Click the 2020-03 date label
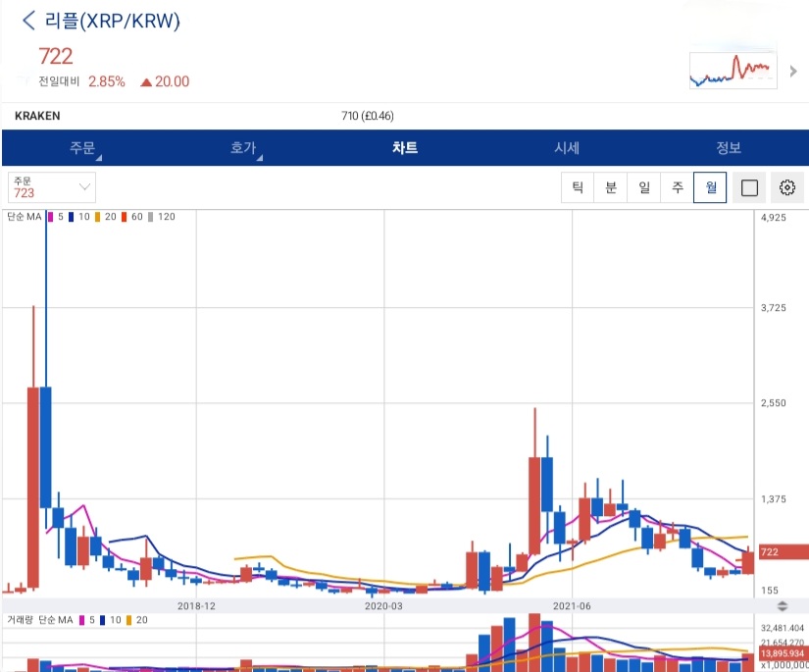This screenshot has height=672, width=809. click(x=383, y=606)
